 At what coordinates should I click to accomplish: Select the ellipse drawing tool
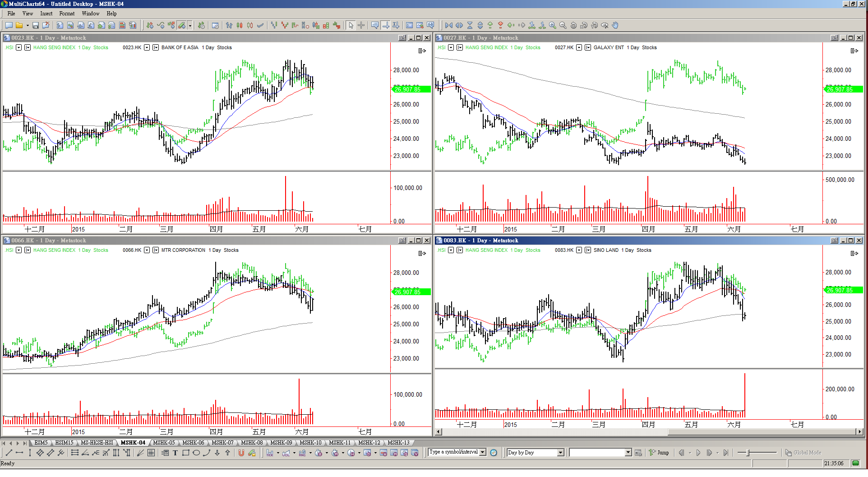[196, 453]
